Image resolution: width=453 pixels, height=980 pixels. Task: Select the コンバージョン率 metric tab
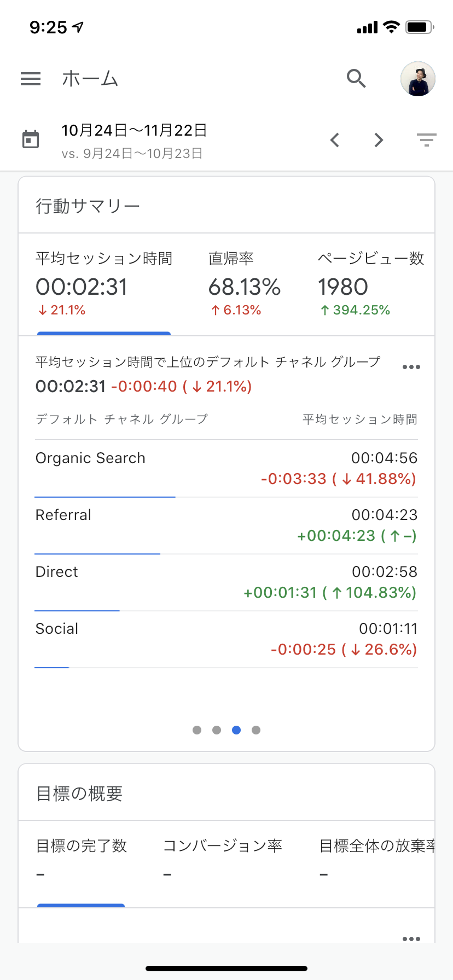222,859
